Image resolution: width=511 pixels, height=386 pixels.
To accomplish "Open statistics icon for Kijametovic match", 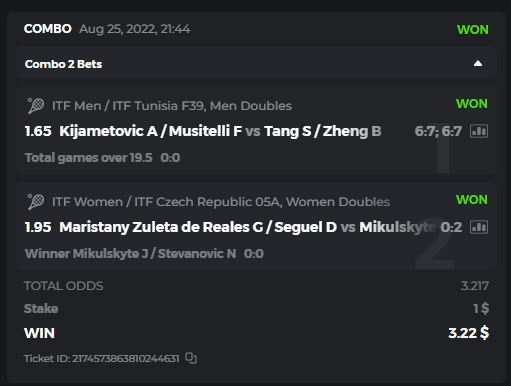I will pos(479,131).
